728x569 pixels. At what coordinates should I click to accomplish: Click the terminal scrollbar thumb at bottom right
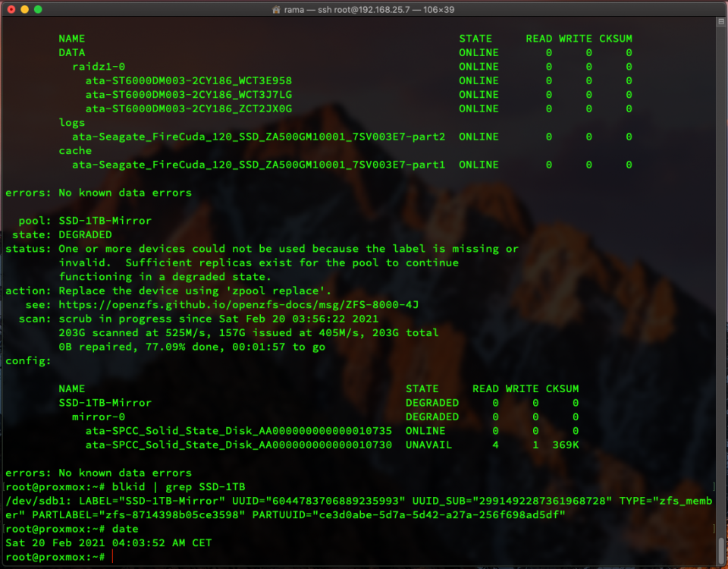point(720,550)
